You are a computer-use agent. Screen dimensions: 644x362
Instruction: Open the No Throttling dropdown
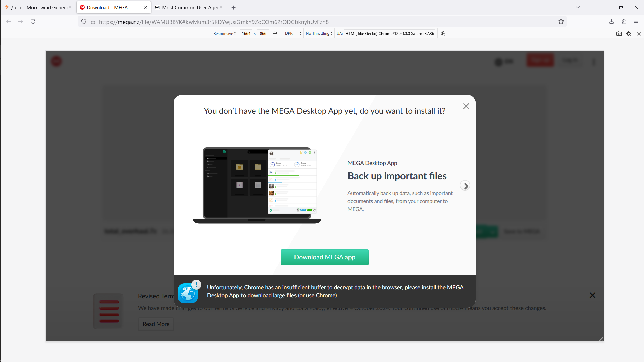(319, 34)
